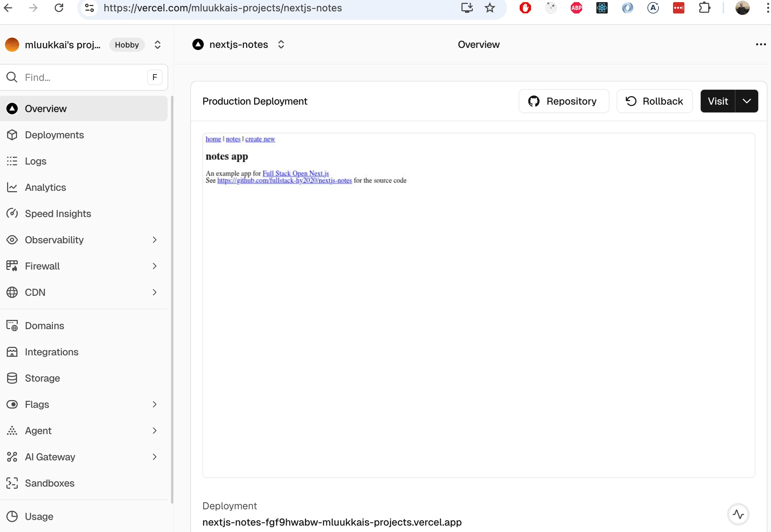Open Domains in the sidebar
This screenshot has height=532, width=771.
click(x=84, y=326)
